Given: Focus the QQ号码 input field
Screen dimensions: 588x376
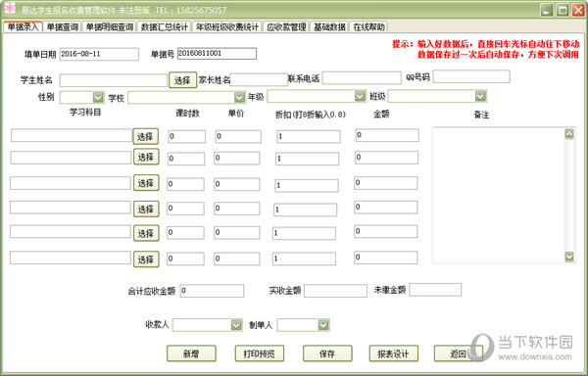Looking at the screenshot, I should click(471, 76).
